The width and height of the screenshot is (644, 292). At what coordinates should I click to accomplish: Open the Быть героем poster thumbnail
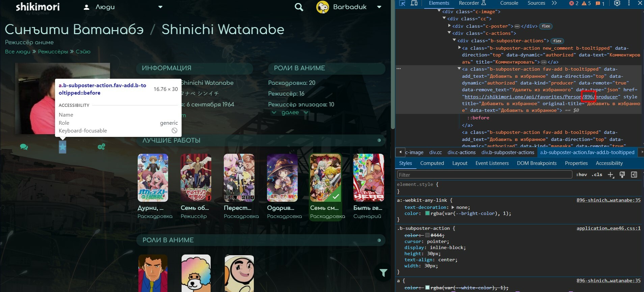coord(369,178)
